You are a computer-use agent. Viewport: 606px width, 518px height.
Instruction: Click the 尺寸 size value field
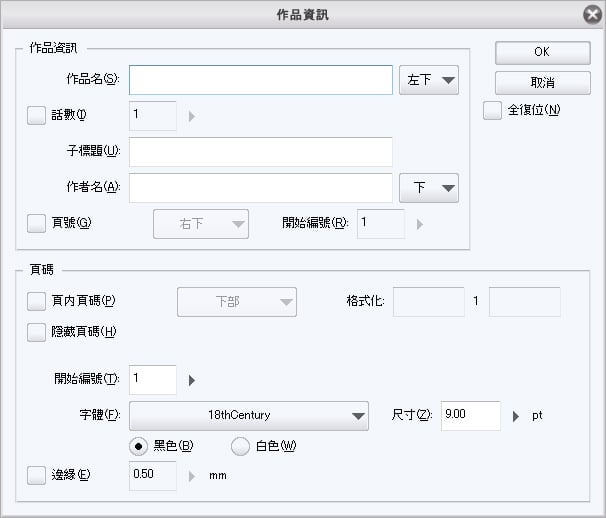coord(470,415)
